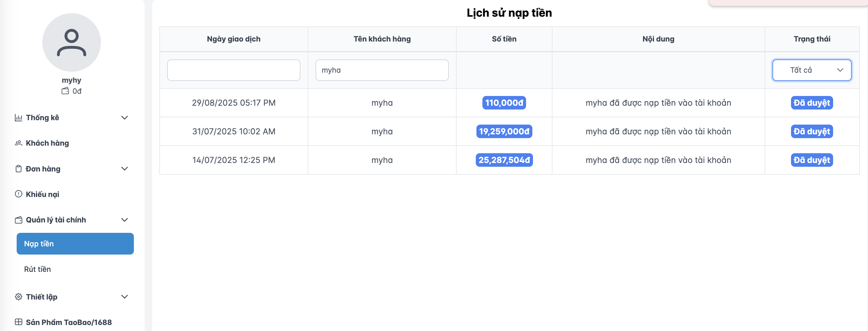Screen dimensions: 868x331
Task: Click the Thống kê bar chart icon
Action: (x=19, y=118)
